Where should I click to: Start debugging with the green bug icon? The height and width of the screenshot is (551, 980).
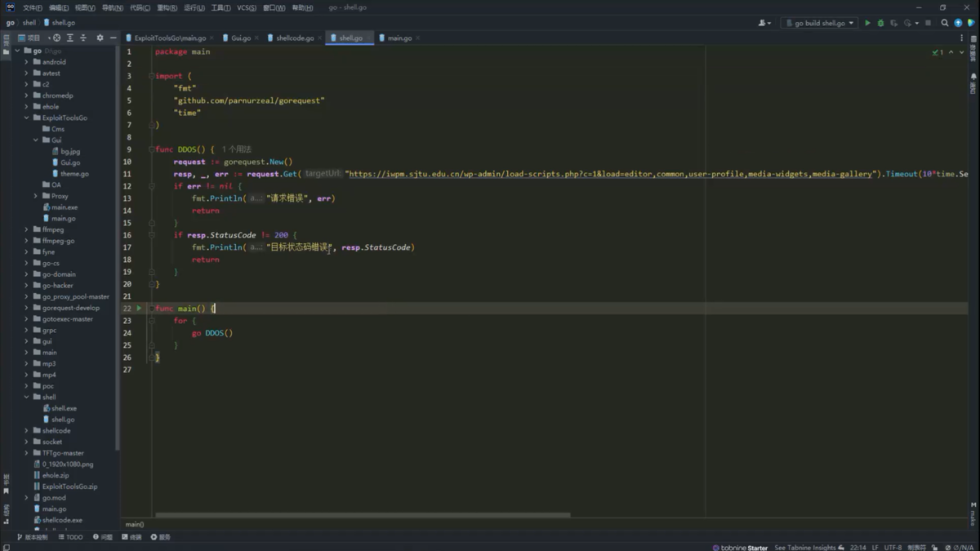click(880, 23)
